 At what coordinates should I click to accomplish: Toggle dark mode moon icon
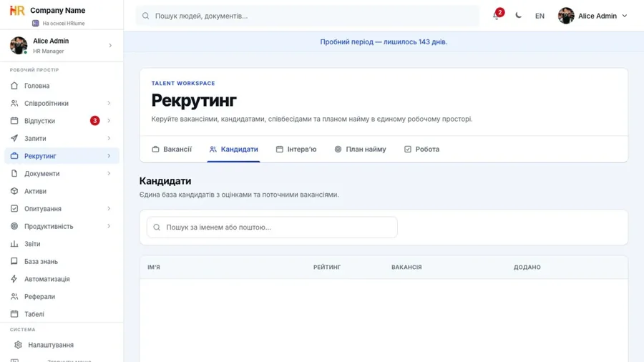(518, 16)
